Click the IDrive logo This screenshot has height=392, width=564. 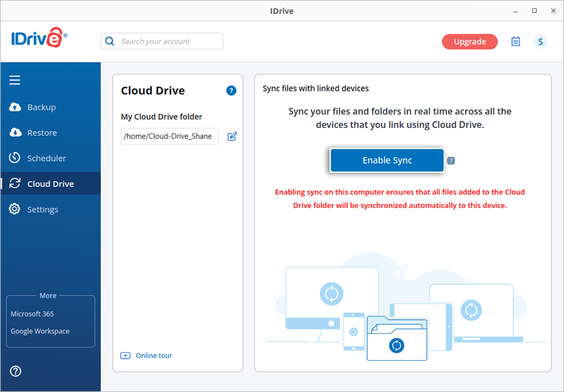coord(39,39)
